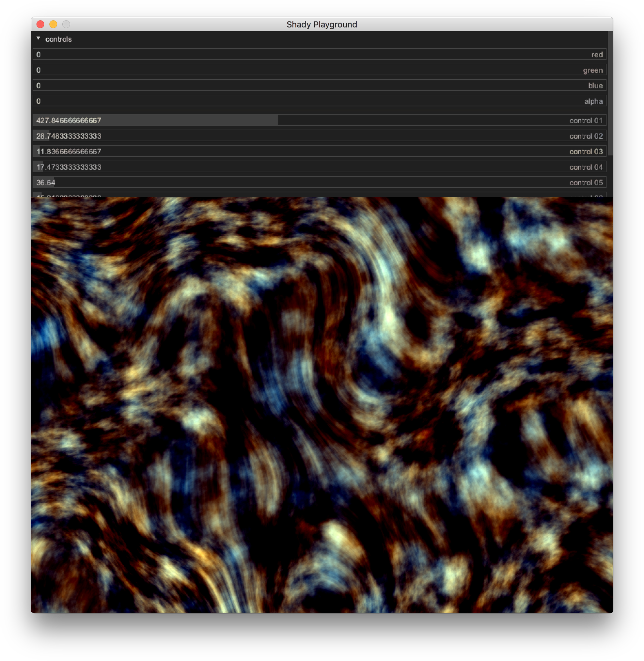The height and width of the screenshot is (661, 644).
Task: Click the control 03 slider row
Action: [319, 151]
